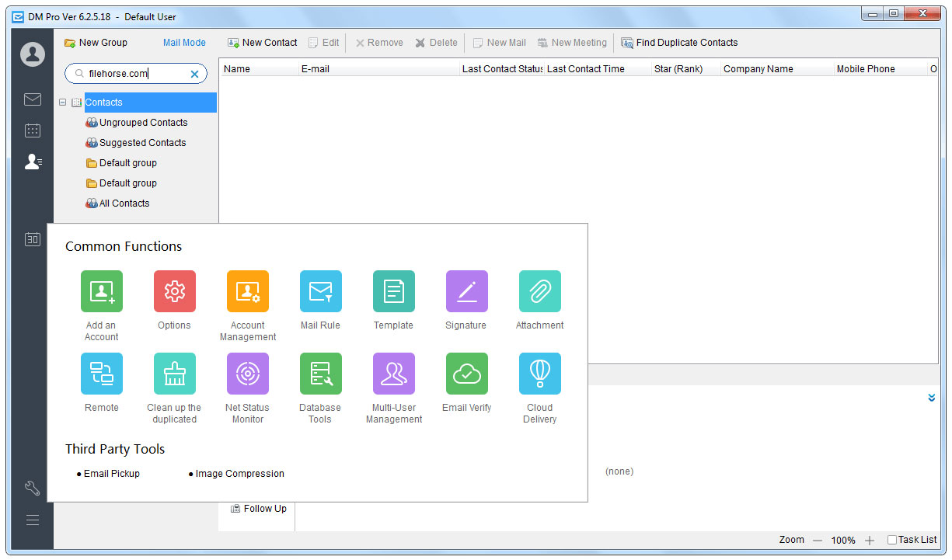
Task: Open the Mail Rule icon
Action: click(x=320, y=291)
